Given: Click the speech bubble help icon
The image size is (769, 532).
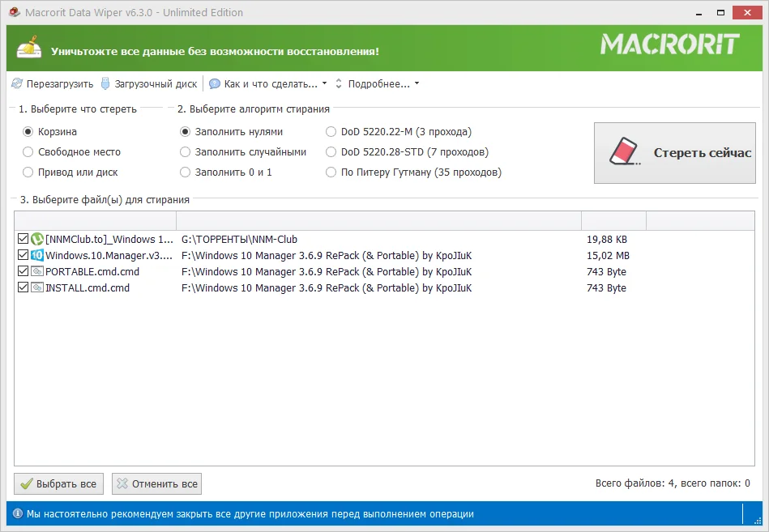Looking at the screenshot, I should coord(214,83).
